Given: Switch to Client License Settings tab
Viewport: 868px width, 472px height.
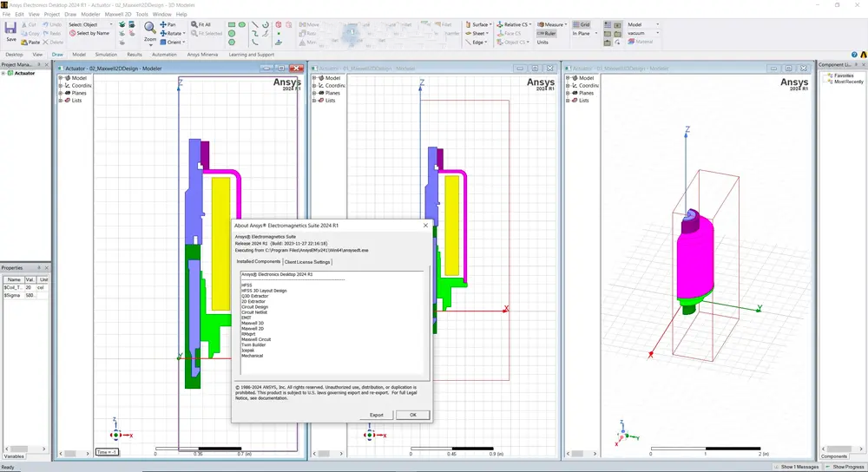Looking at the screenshot, I should click(308, 261).
